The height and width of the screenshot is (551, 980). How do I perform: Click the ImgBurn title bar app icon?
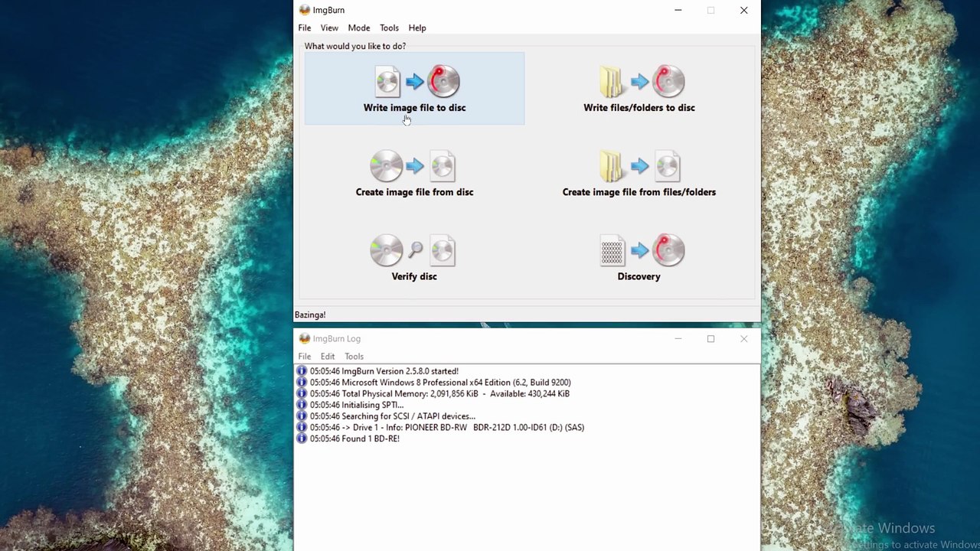pos(305,10)
